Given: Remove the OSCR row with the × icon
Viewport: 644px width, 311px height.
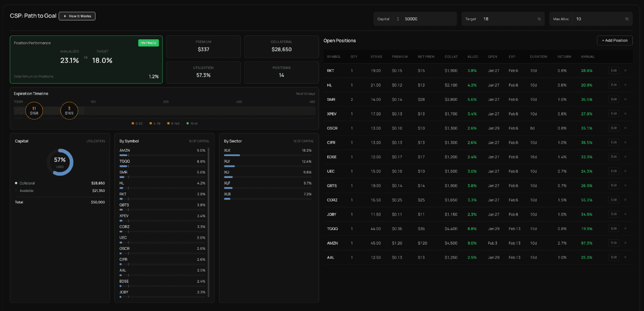Looking at the screenshot, I should (625, 128).
